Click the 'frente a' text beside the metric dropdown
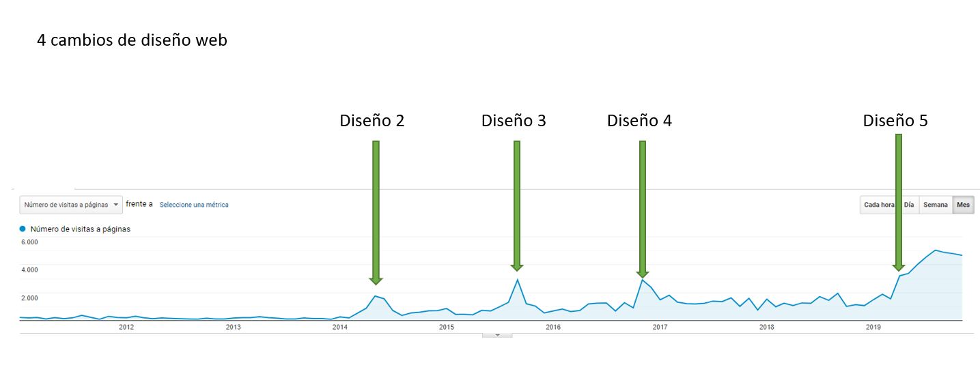The image size is (980, 376). (x=139, y=204)
